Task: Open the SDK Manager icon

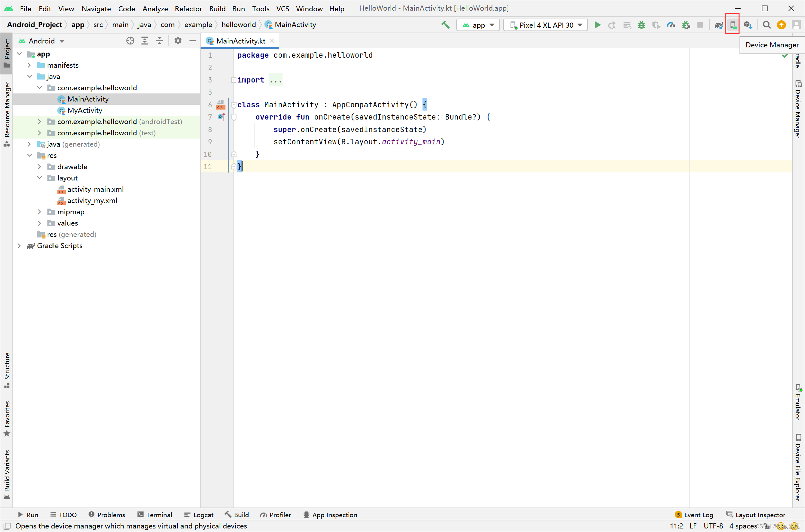Action: [748, 25]
